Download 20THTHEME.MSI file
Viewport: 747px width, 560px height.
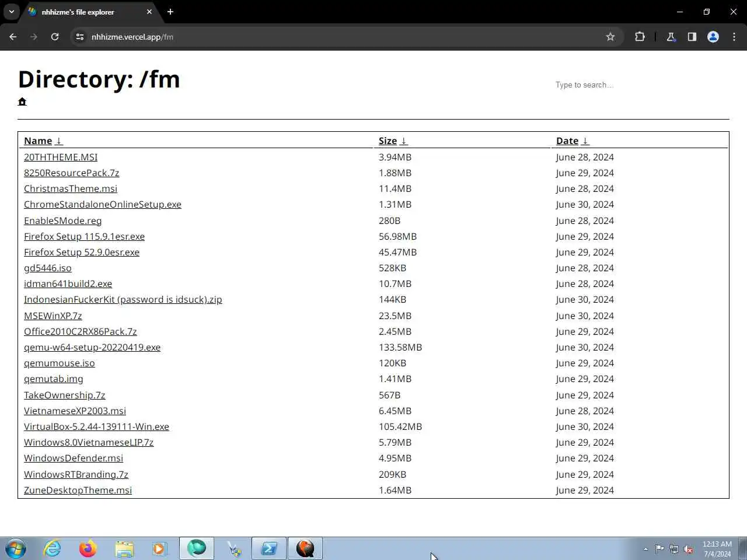(x=61, y=157)
